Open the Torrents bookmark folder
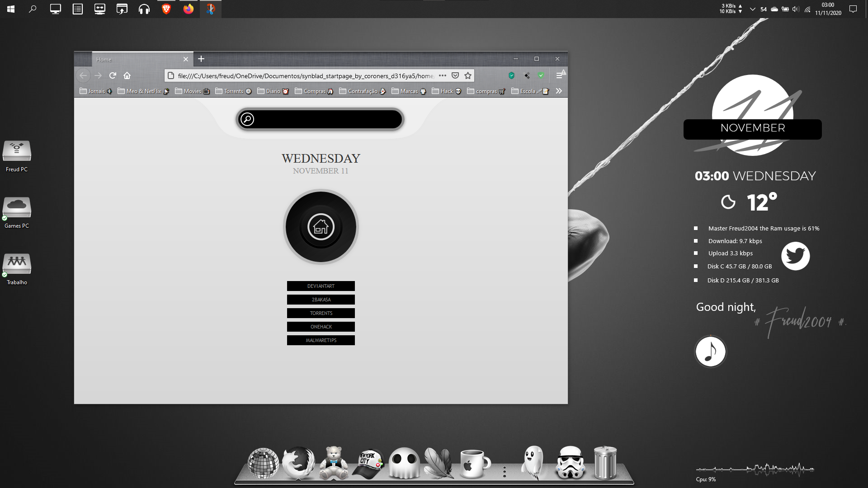The height and width of the screenshot is (488, 868). 233,91
